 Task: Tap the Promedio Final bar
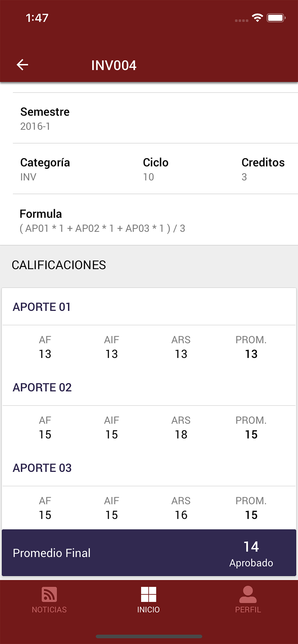coord(149,552)
